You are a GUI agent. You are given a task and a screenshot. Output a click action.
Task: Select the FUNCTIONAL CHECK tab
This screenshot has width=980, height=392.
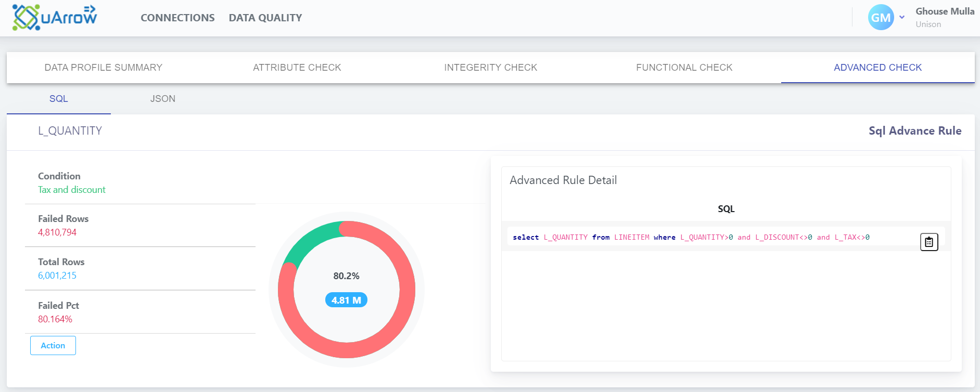[x=684, y=68]
